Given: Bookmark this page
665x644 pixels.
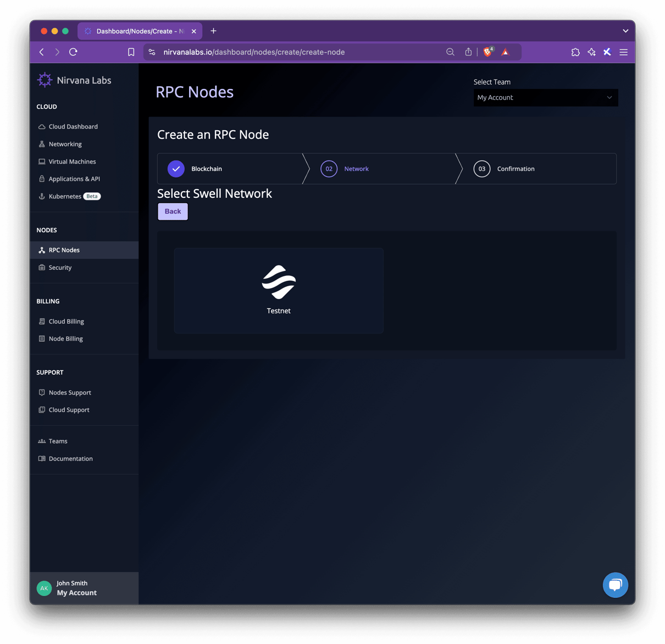Looking at the screenshot, I should (x=131, y=52).
